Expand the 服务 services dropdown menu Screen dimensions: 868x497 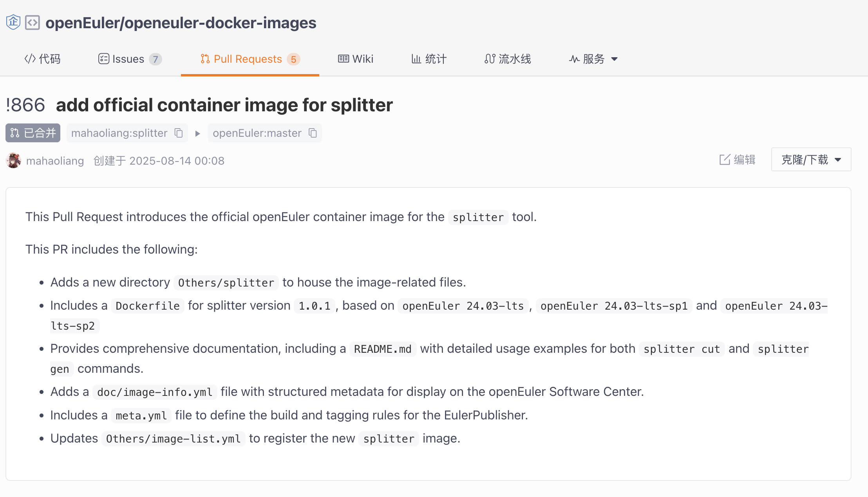tap(593, 59)
